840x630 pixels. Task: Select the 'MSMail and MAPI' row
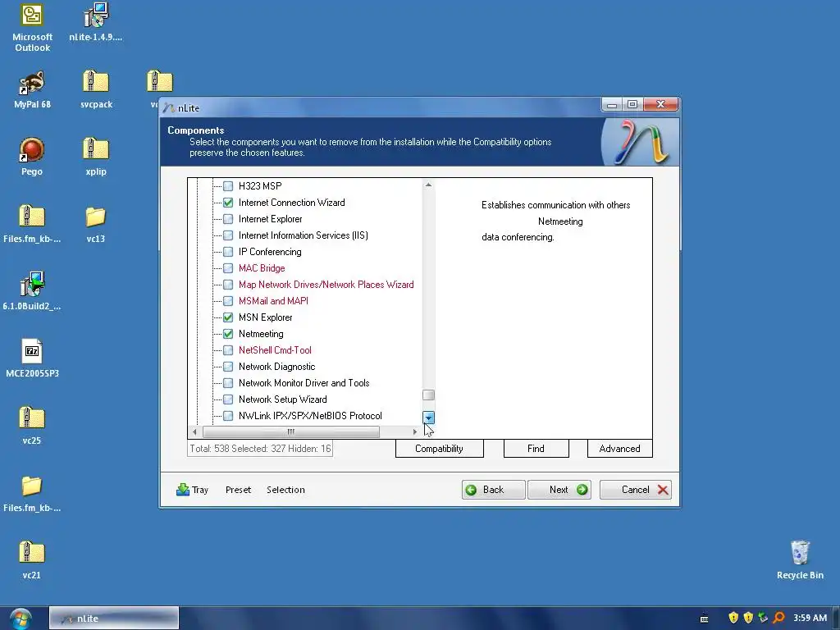(273, 301)
